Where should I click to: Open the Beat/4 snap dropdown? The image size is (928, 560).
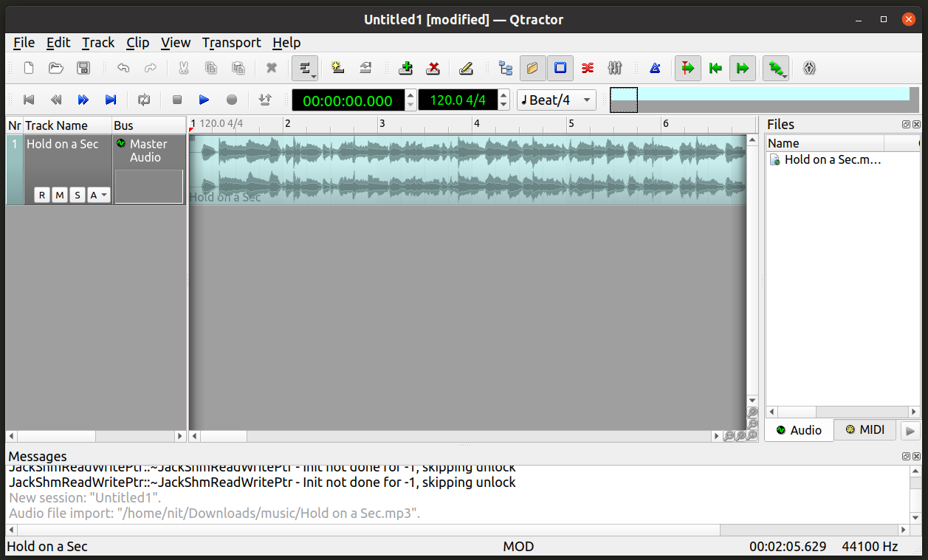[x=557, y=100]
